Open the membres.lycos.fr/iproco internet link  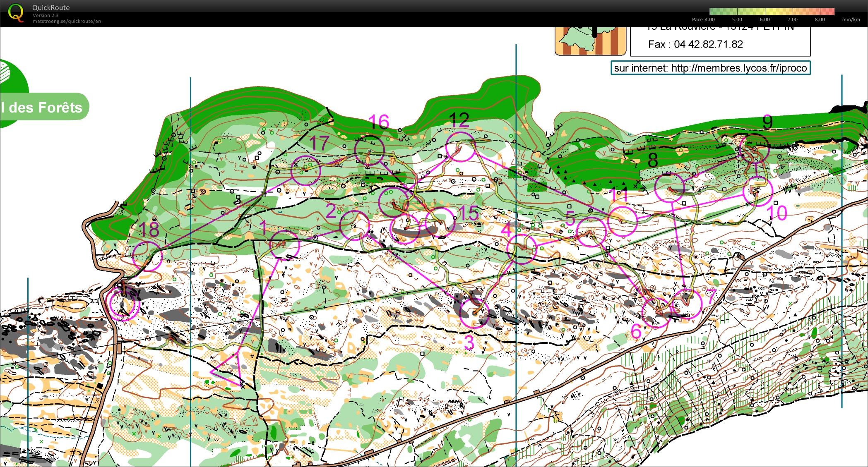click(x=710, y=68)
